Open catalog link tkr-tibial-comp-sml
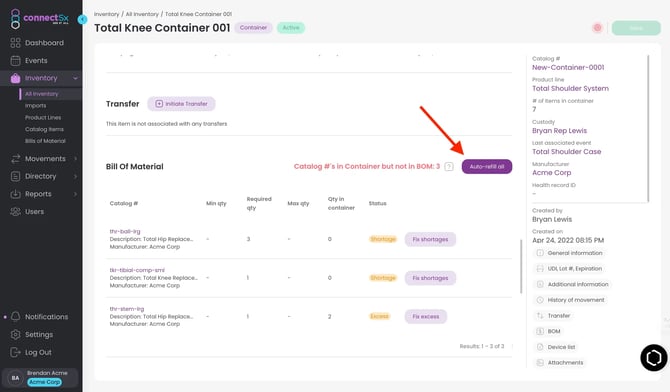This screenshot has width=670, height=392. pos(137,270)
